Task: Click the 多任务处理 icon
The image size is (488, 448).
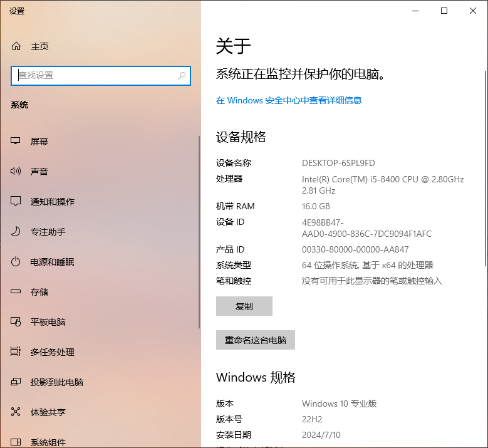Action: (16, 352)
